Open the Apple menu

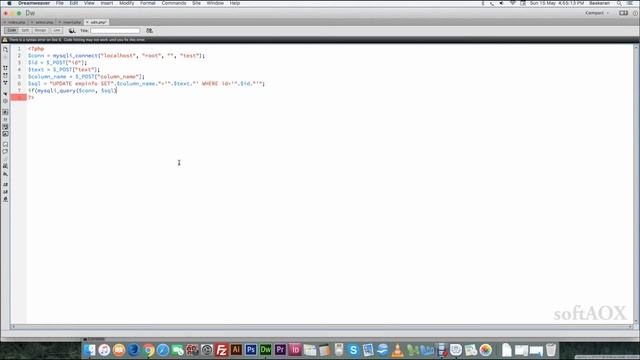(x=9, y=3)
